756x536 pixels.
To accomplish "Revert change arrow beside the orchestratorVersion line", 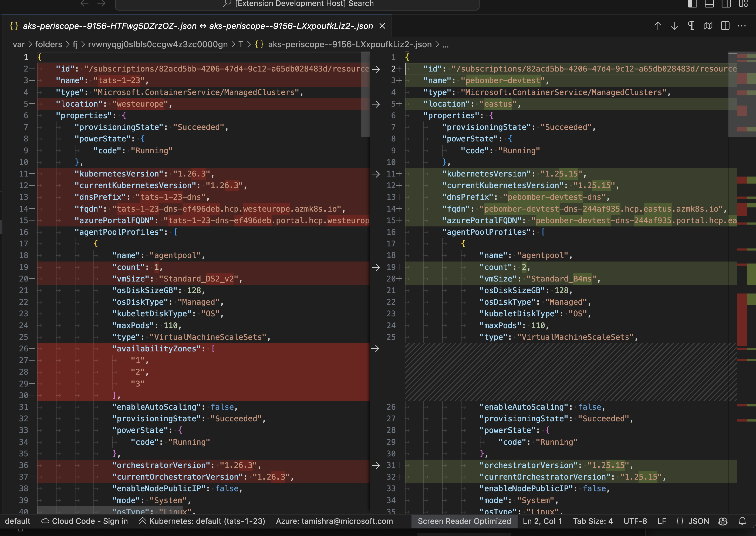I will tap(376, 465).
